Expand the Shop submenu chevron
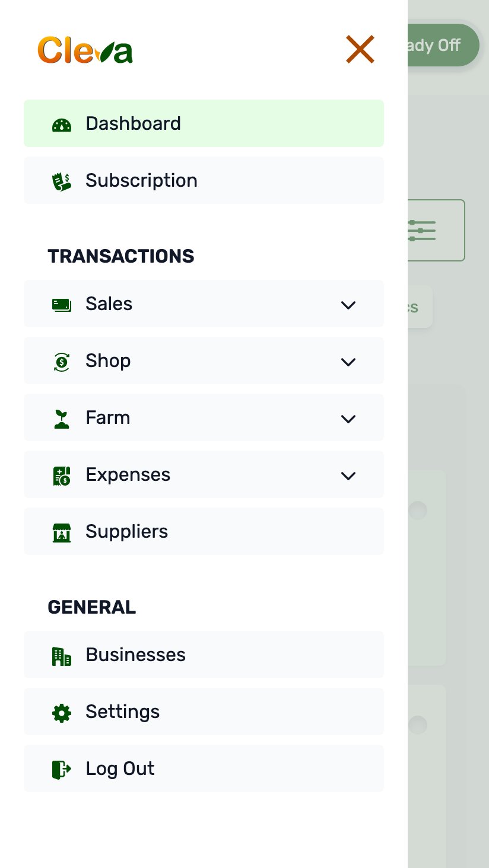This screenshot has height=868, width=489. [x=348, y=362]
